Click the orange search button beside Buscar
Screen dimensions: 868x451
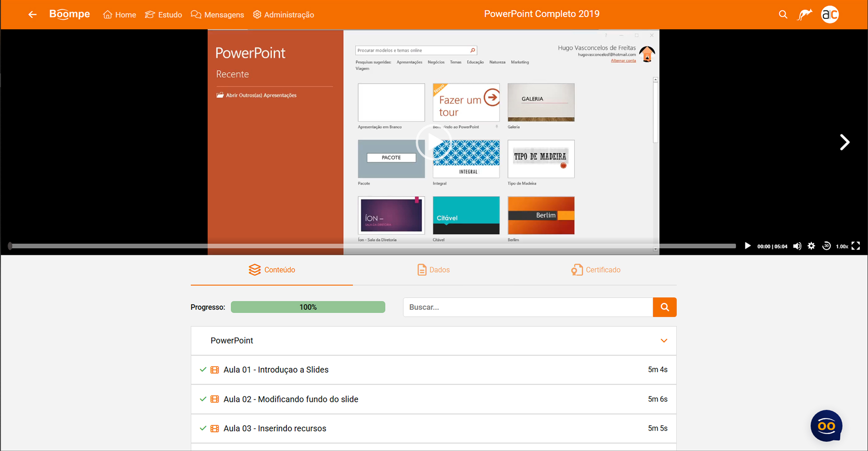pyautogui.click(x=665, y=307)
